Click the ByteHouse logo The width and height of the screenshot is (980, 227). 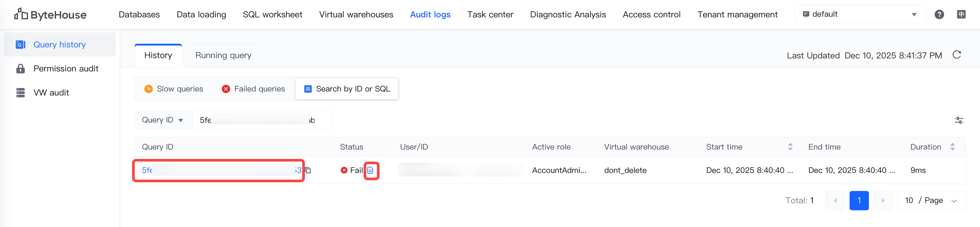50,14
